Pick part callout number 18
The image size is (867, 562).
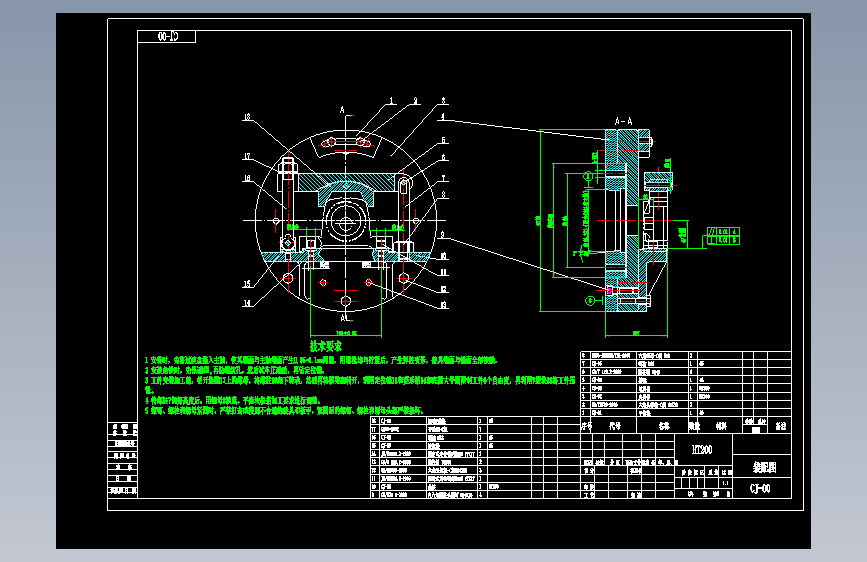click(x=247, y=117)
